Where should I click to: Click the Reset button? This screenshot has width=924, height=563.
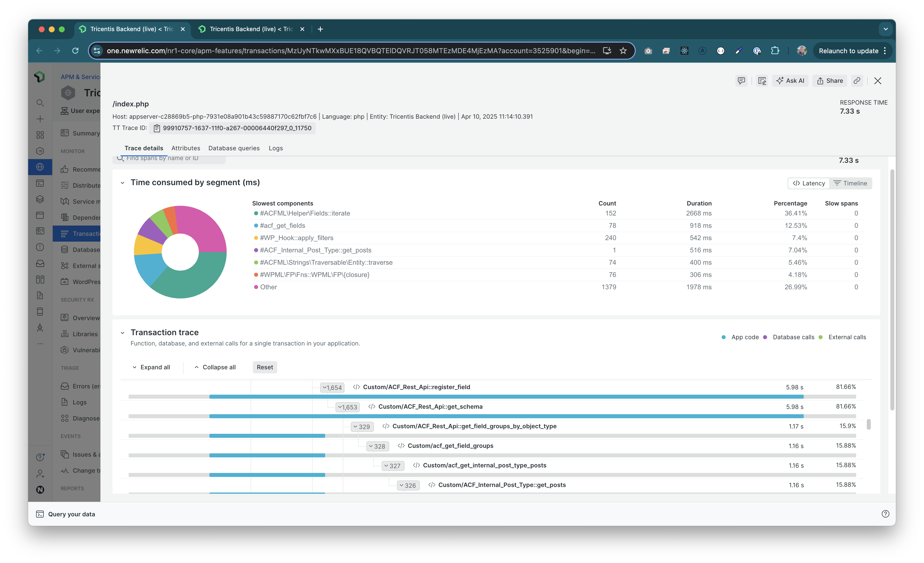[265, 367]
